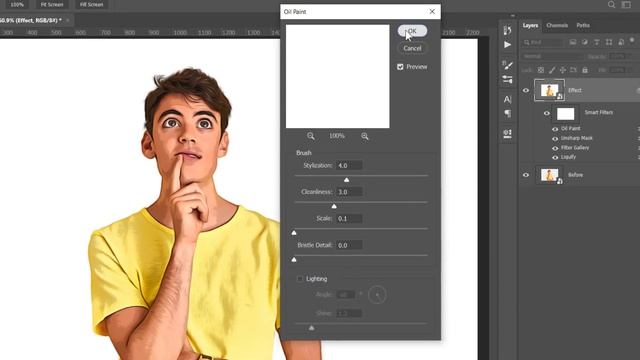Filter layers by pixel layers icon
The image size is (640, 360).
click(x=573, y=42)
